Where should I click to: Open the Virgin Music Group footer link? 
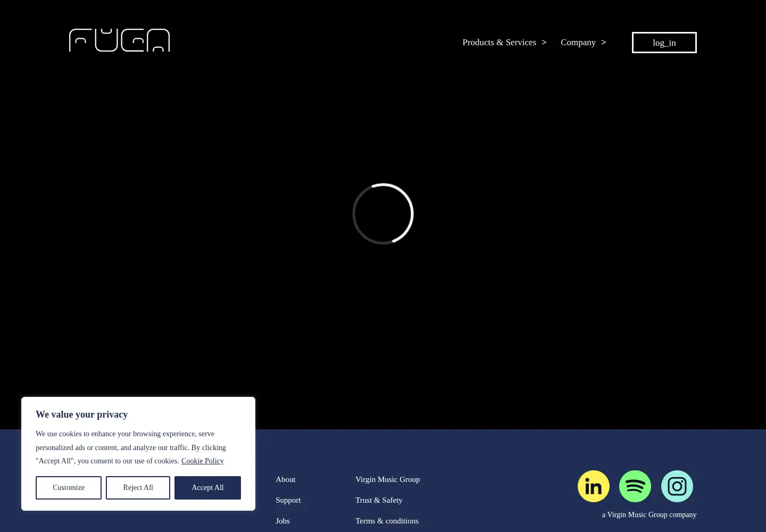tap(388, 479)
